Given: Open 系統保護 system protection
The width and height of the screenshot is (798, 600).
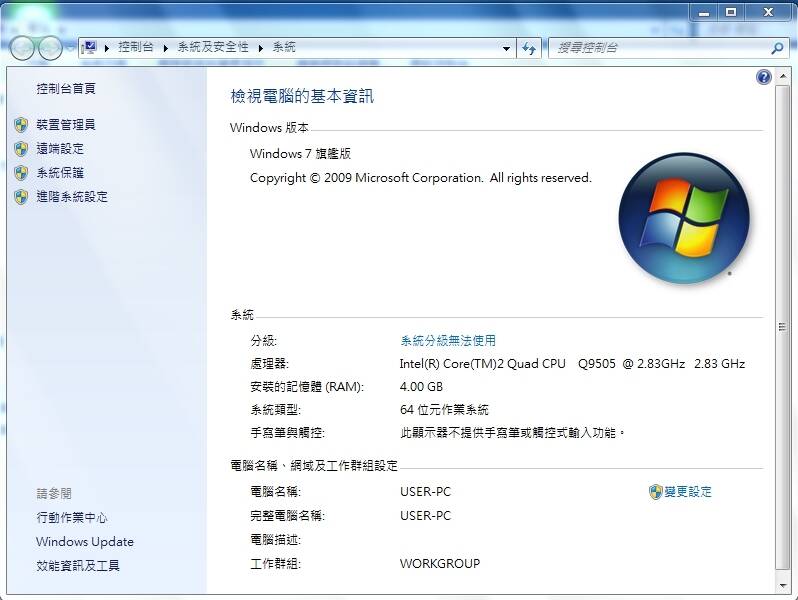Looking at the screenshot, I should 60,173.
